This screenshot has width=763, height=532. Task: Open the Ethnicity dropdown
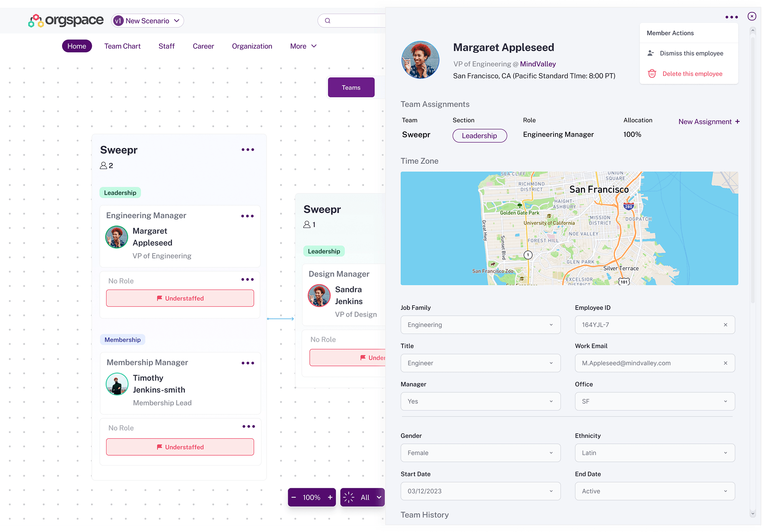(655, 453)
